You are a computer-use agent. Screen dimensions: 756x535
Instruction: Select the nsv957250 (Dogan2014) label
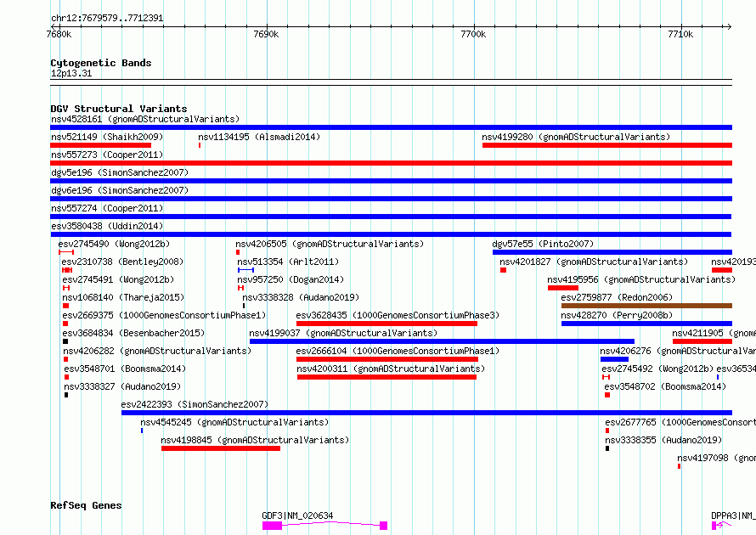(291, 279)
